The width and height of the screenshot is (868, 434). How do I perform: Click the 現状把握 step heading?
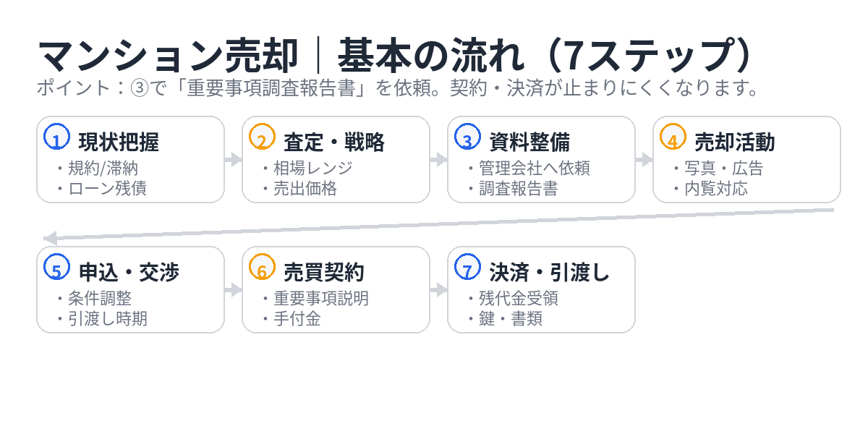[x=119, y=142]
